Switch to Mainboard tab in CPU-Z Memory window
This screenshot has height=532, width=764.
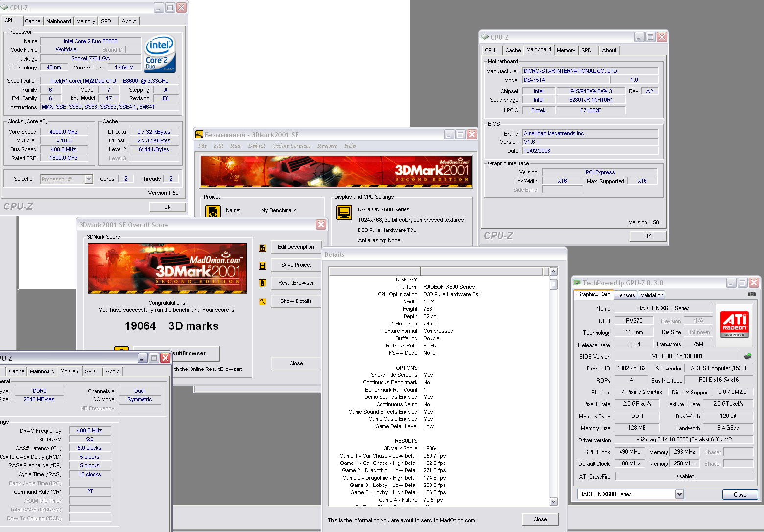42,371
